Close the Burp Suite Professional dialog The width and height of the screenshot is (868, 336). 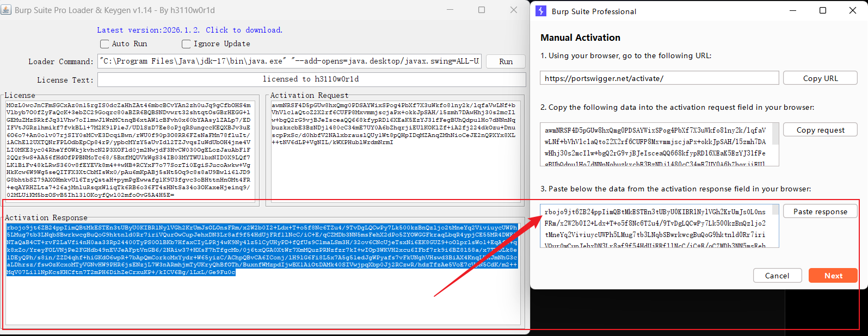[853, 10]
